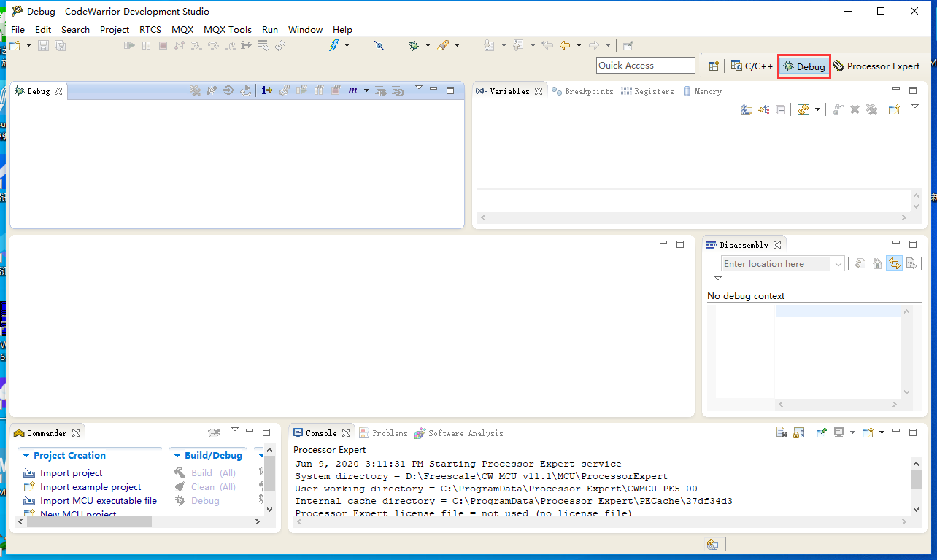
Task: Open the Project menu
Action: [x=115, y=30]
